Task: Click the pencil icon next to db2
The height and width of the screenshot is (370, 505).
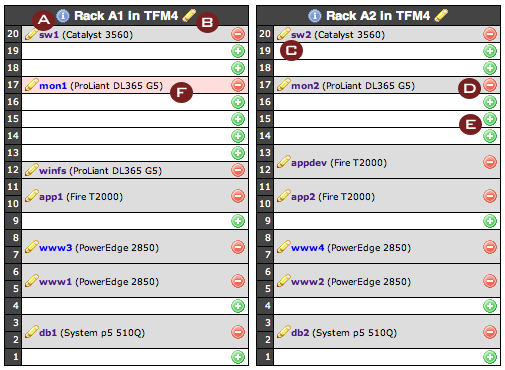Action: pyautogui.click(x=284, y=332)
